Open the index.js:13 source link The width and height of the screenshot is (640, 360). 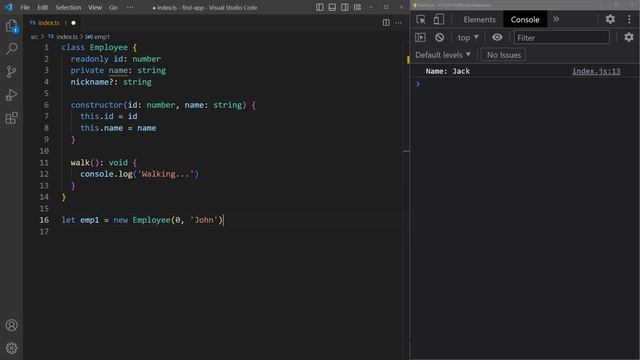pyautogui.click(x=596, y=71)
